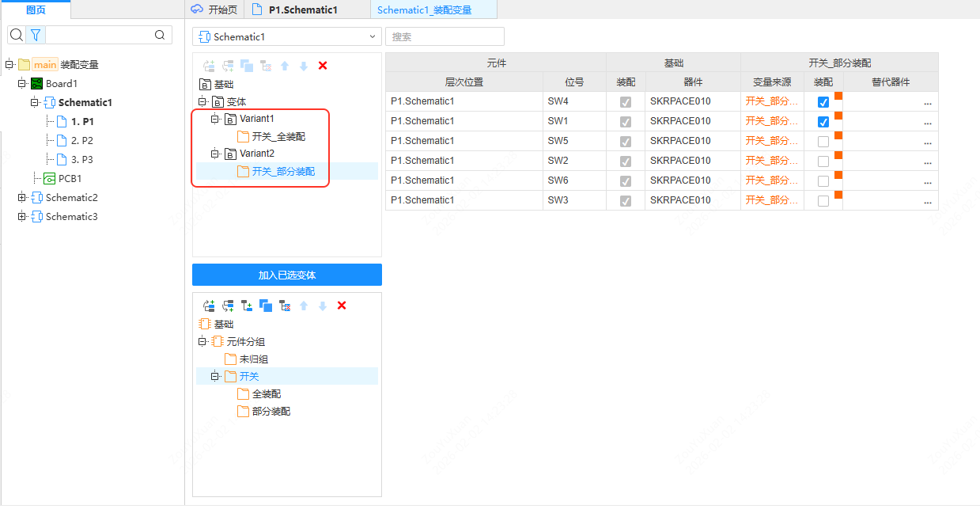Image resolution: width=980 pixels, height=509 pixels.
Task: Click the blue copy icon in the component group toolbar
Action: tap(266, 306)
